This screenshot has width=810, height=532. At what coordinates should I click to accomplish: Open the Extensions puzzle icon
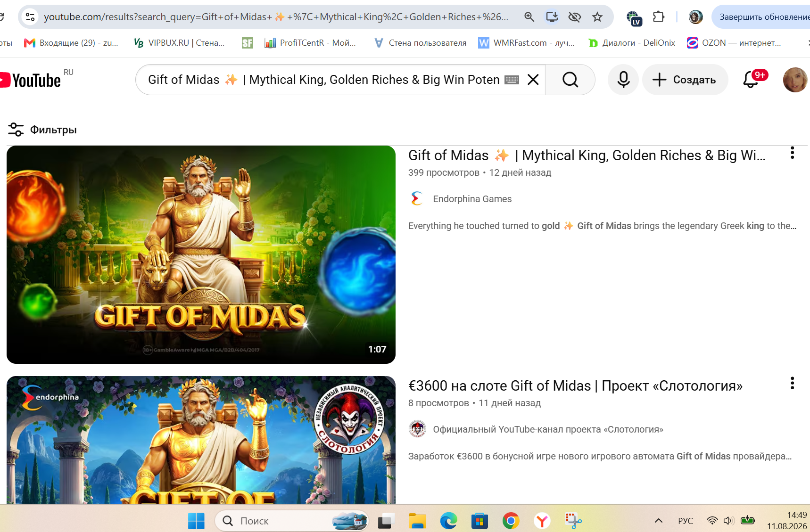(659, 17)
